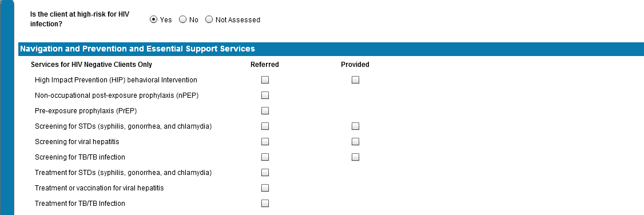Screen dimensions: 644x215
Task: Enable Referred for Screening for viral hepatitis
Action: 265,142
